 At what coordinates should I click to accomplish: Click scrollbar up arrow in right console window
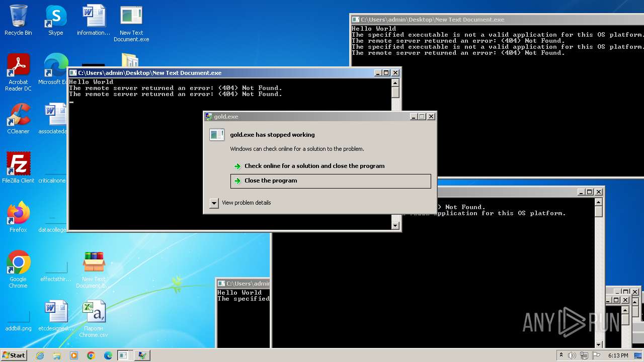click(x=598, y=202)
